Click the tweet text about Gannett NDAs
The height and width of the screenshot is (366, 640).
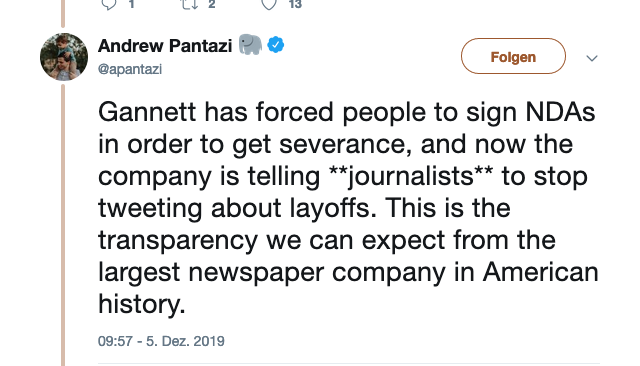click(348, 208)
